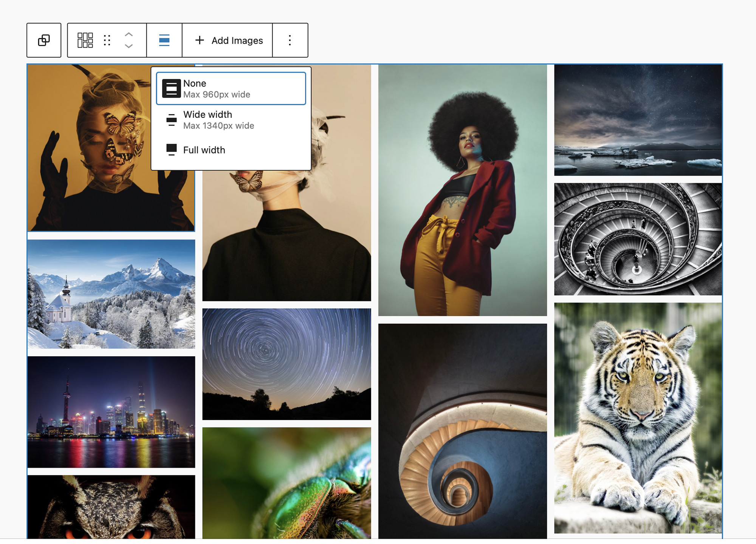
Task: Move the gallery block up with the chevron
Action: pyautogui.click(x=128, y=35)
